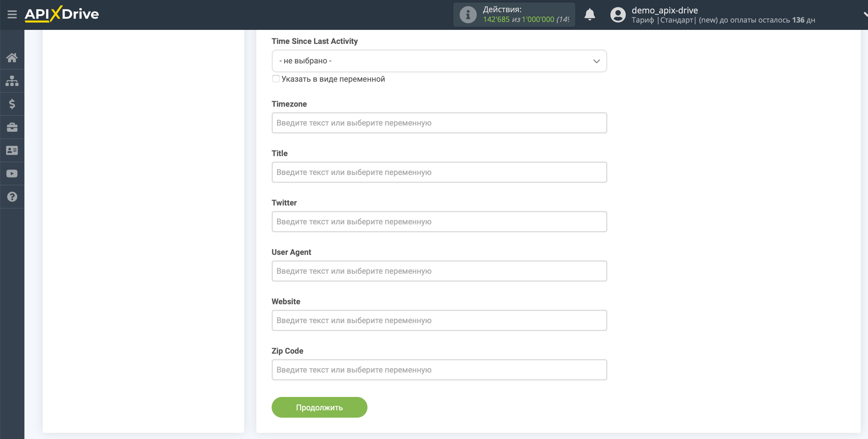The width and height of the screenshot is (868, 439).
Task: Click the hierarchy/sitemap icon
Action: (x=12, y=80)
